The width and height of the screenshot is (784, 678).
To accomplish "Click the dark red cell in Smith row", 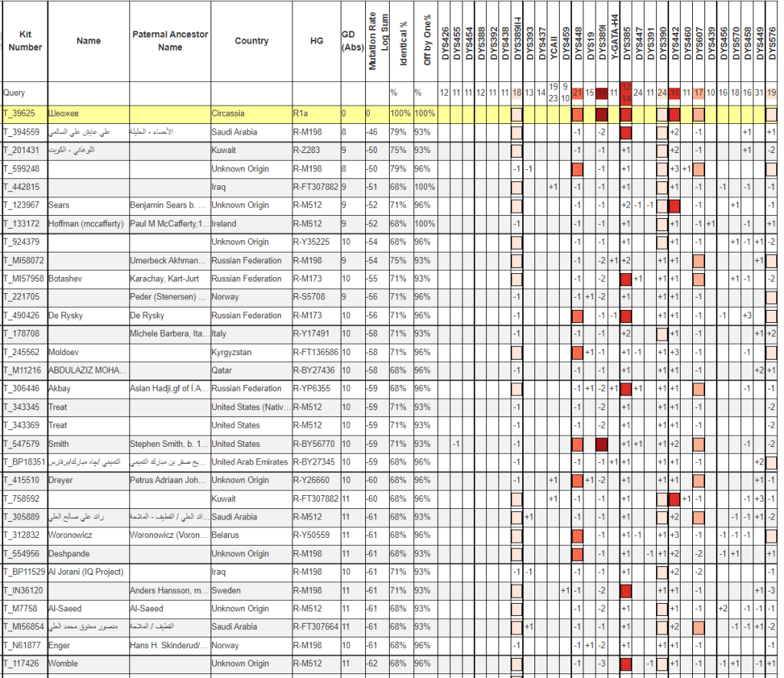I will [x=602, y=444].
